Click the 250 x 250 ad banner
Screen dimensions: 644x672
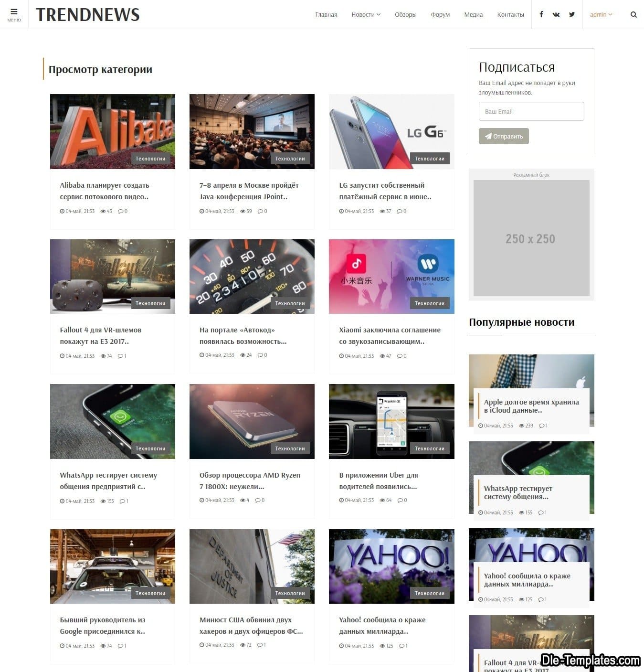[x=531, y=238]
